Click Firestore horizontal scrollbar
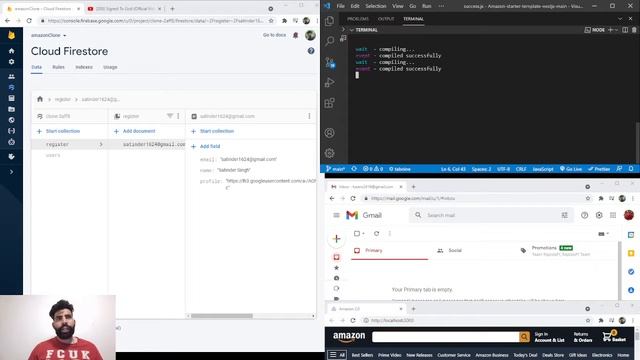 [x=222, y=316]
